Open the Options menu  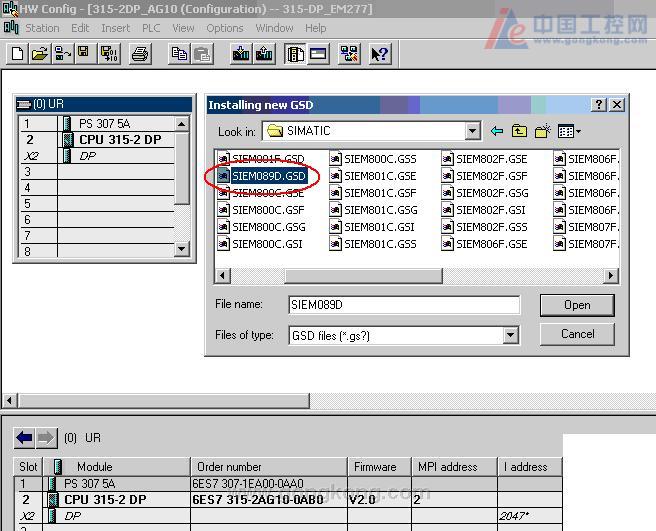coord(225,28)
